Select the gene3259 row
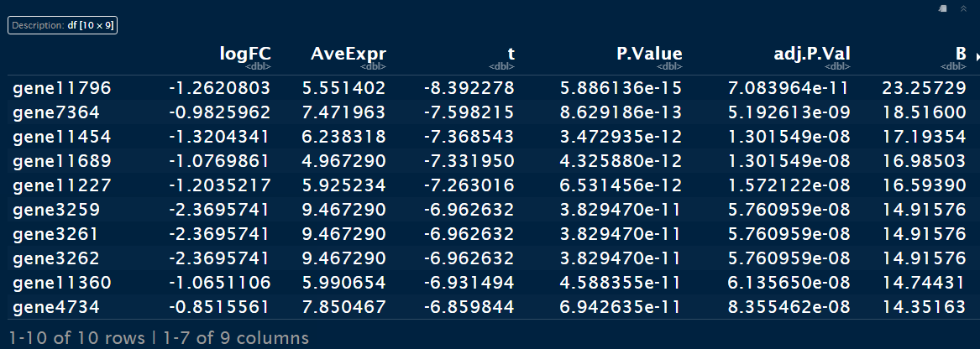Screen dimensions: 980x349 54,210
